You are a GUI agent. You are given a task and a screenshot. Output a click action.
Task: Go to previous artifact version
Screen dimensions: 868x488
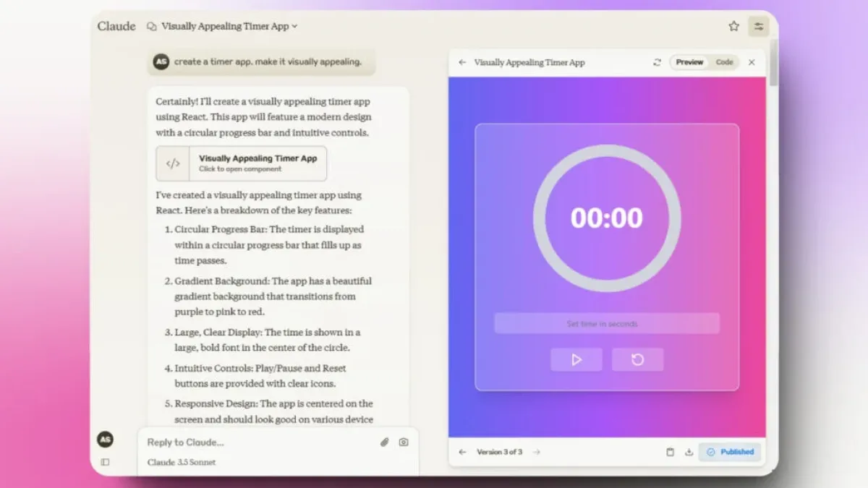[462, 452]
